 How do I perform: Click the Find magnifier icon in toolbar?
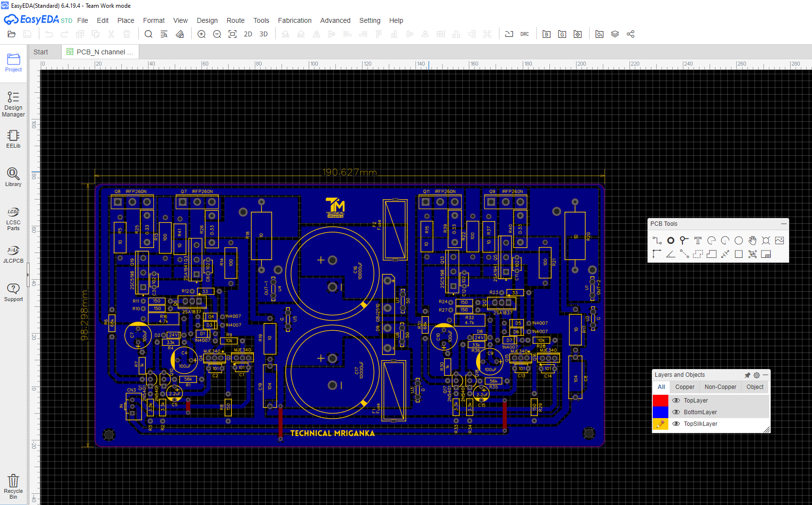coord(149,34)
